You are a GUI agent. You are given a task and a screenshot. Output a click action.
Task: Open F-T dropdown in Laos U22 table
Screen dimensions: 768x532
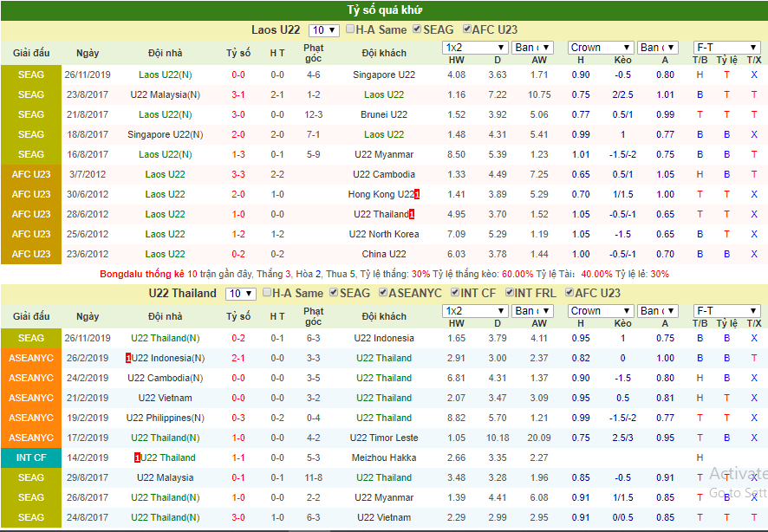727,48
